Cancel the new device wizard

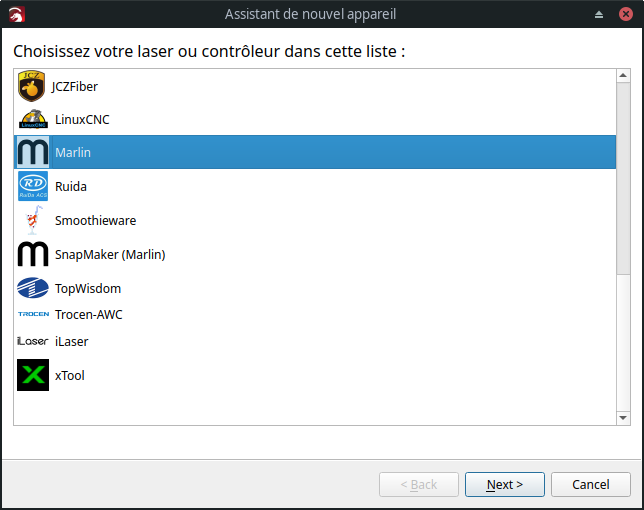pos(591,485)
